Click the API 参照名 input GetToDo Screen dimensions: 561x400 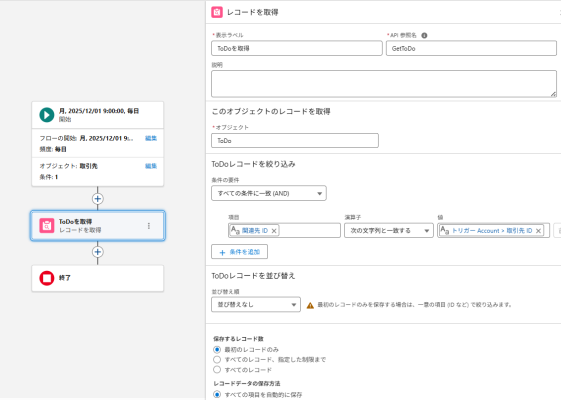click(x=471, y=48)
